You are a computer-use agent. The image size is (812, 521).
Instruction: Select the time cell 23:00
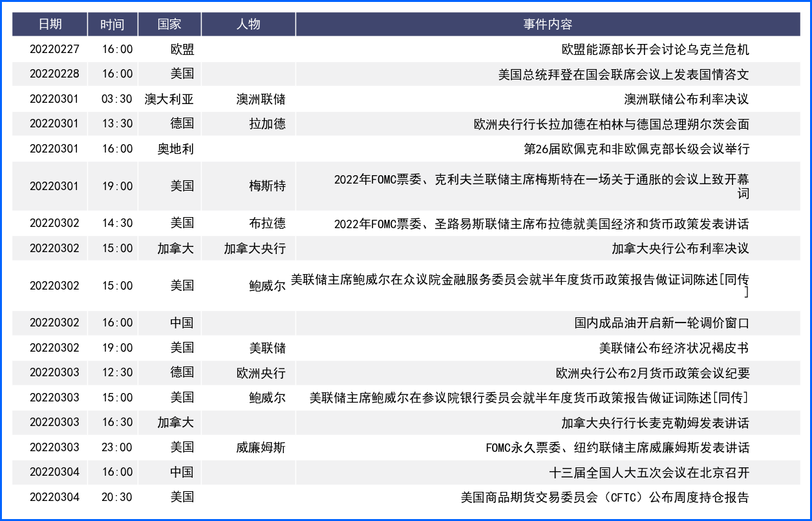pos(117,447)
